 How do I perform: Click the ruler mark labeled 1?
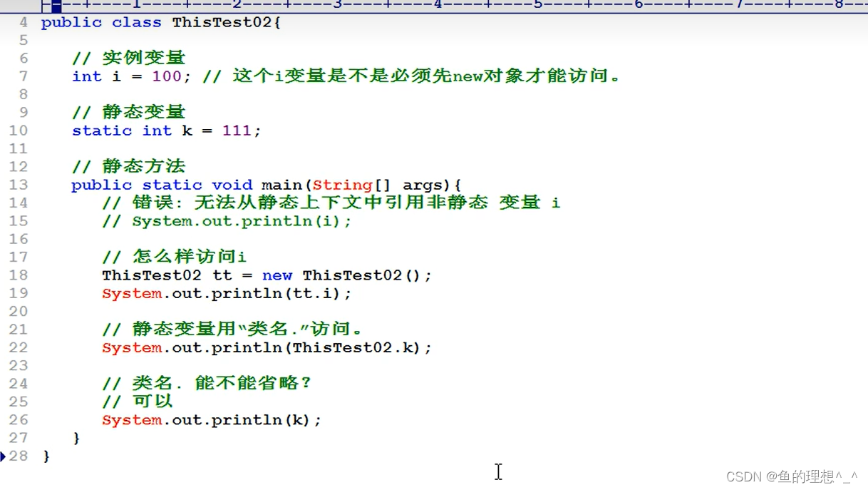pyautogui.click(x=137, y=6)
